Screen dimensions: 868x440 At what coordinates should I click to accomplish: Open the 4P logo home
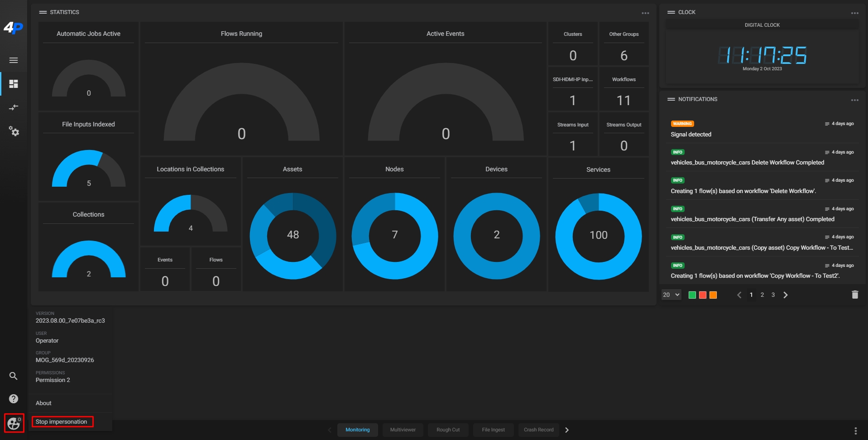coord(13,28)
